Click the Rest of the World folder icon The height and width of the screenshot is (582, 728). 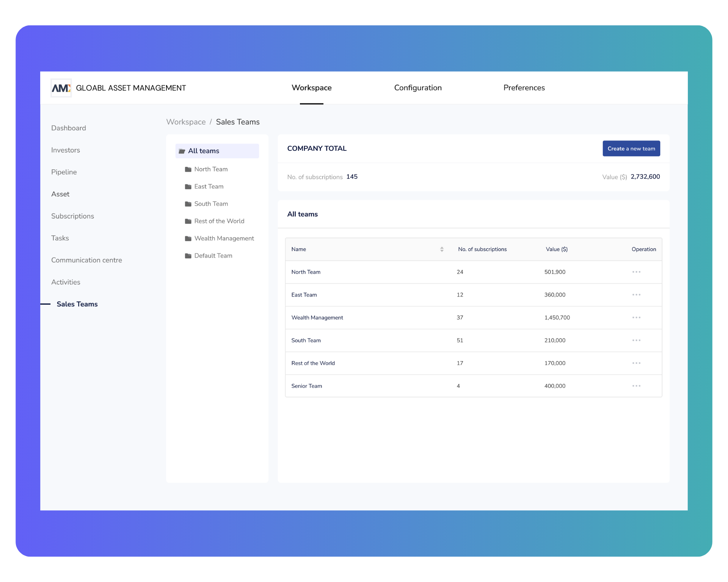(188, 221)
